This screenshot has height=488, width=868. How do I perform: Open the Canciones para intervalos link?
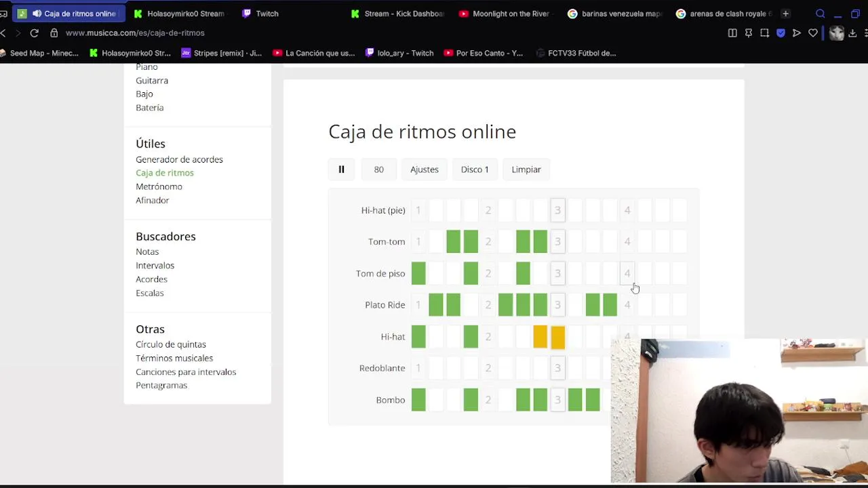point(186,372)
